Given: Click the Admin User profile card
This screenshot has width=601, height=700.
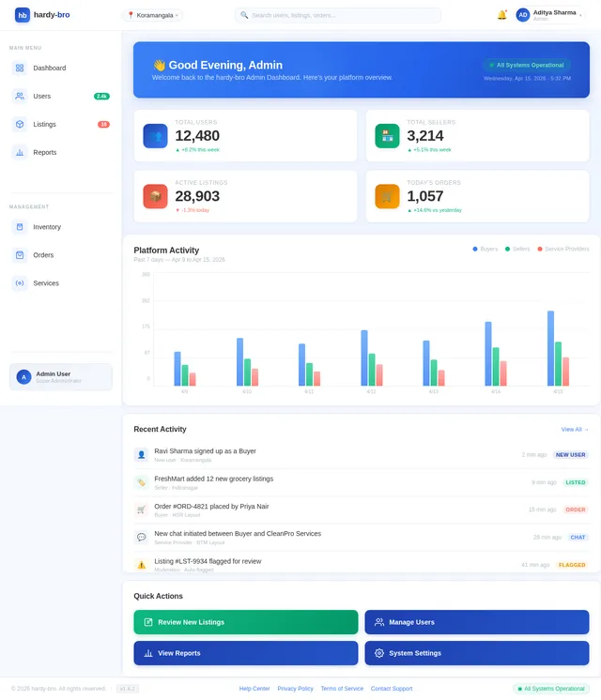Looking at the screenshot, I should 61,377.
